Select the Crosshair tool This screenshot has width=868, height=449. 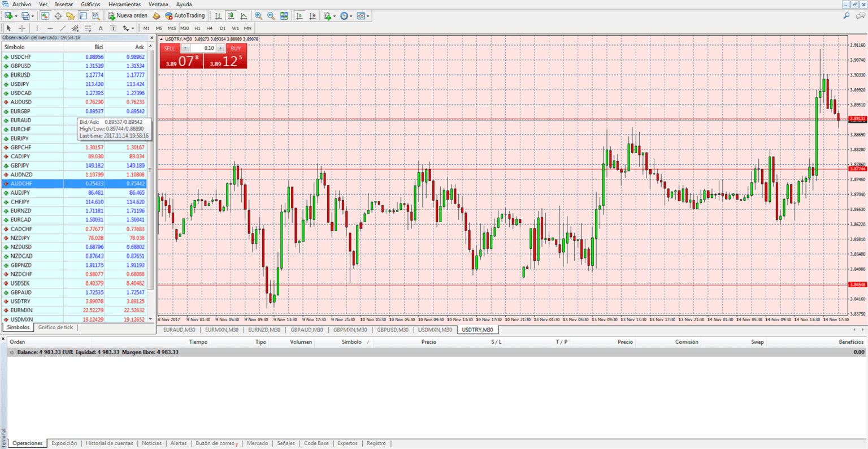pyautogui.click(x=21, y=28)
